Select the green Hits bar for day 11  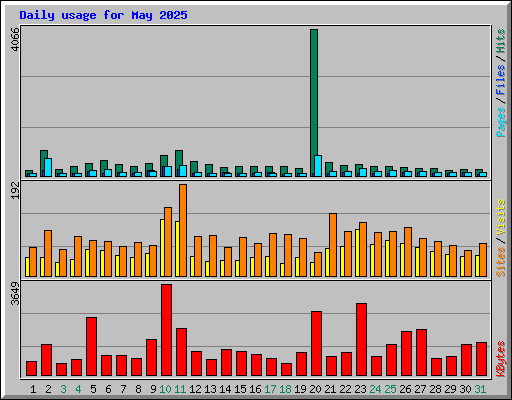tap(178, 163)
